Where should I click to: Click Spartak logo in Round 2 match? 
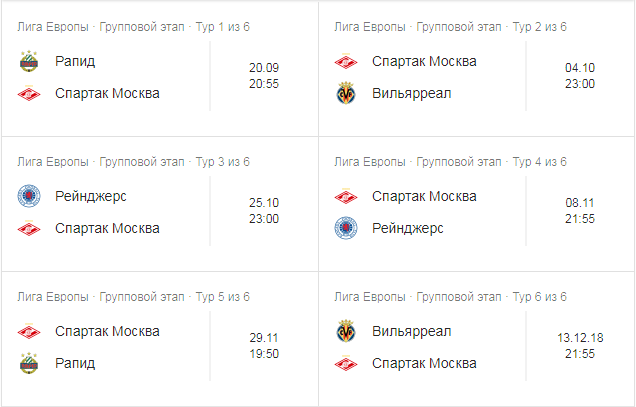click(346, 62)
